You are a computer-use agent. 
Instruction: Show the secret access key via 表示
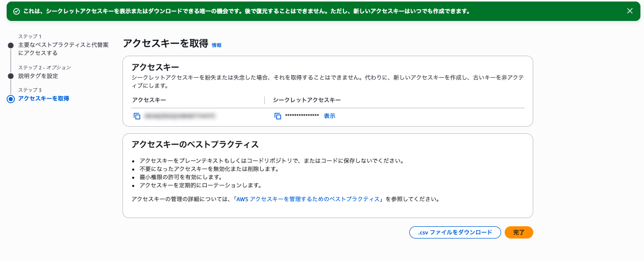(330, 116)
